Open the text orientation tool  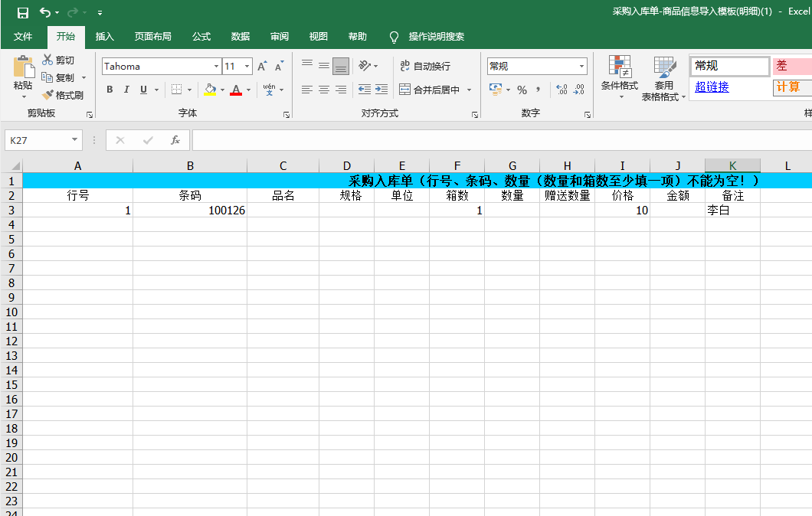point(365,66)
